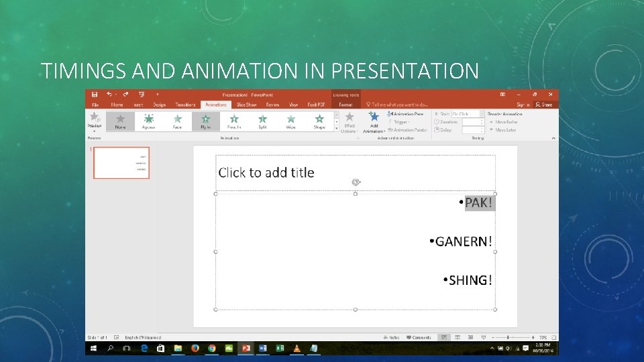Open the Insert ribbon tab
The height and width of the screenshot is (362, 644).
(x=138, y=105)
